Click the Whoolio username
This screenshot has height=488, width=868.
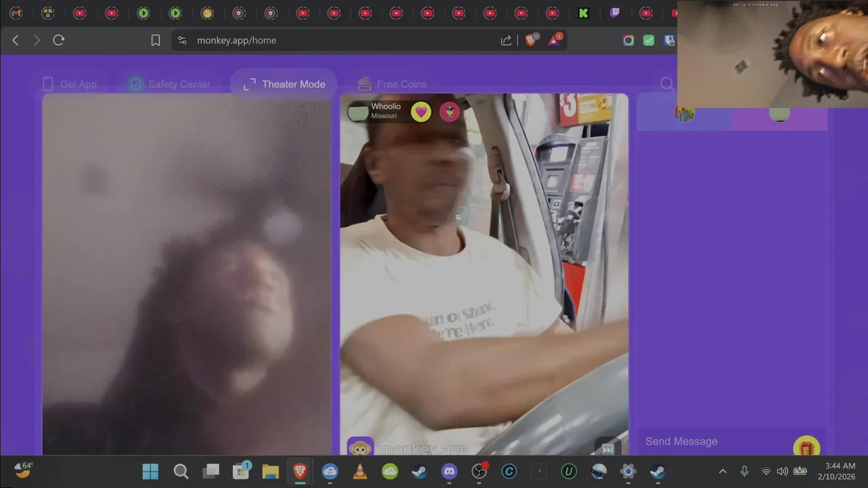tap(386, 106)
